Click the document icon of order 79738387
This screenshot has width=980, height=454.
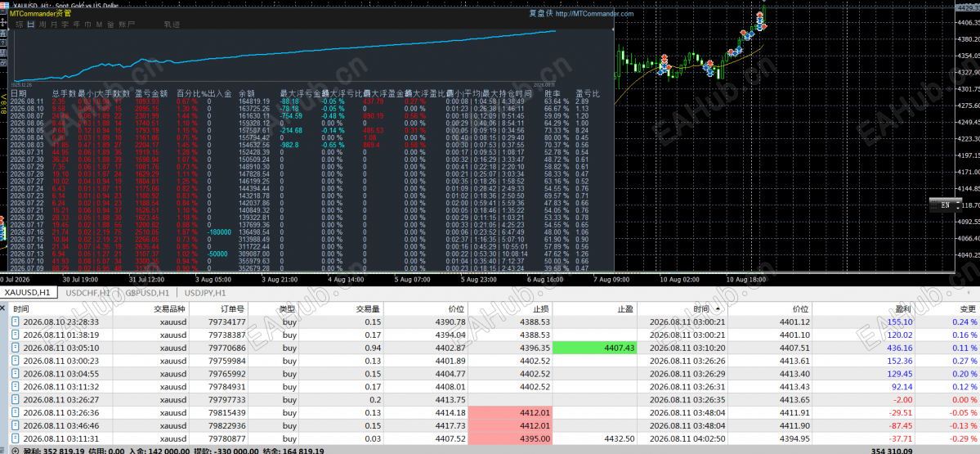click(16, 335)
